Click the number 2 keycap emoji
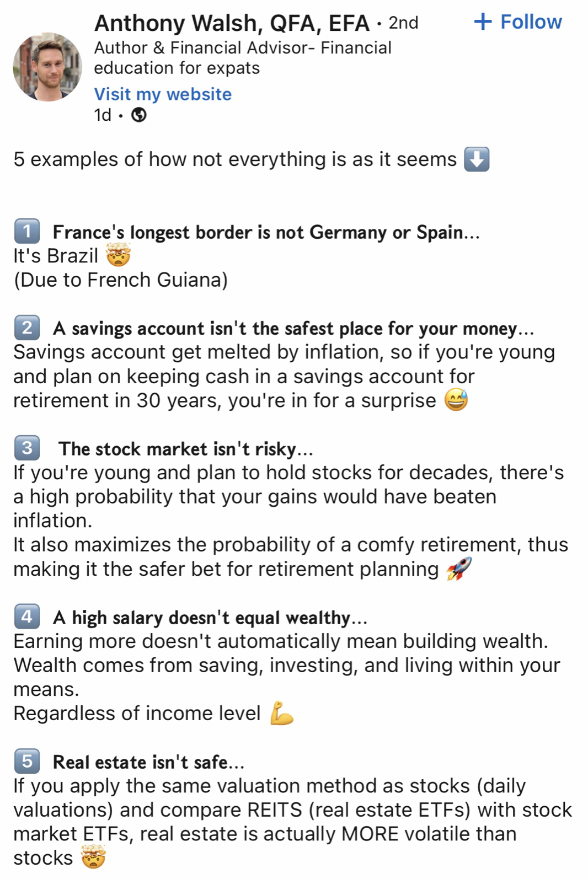Screen dimensions: 588x879 (27, 328)
